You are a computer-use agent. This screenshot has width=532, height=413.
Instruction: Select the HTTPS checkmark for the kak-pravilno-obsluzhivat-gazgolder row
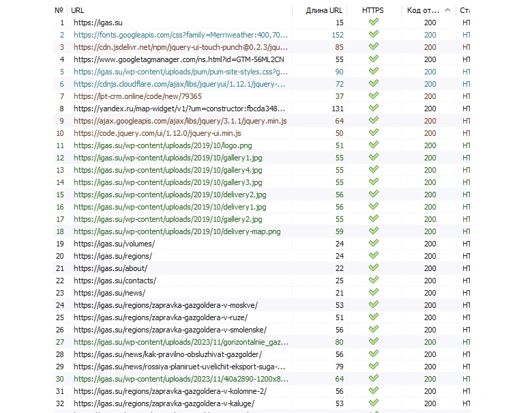[374, 354]
